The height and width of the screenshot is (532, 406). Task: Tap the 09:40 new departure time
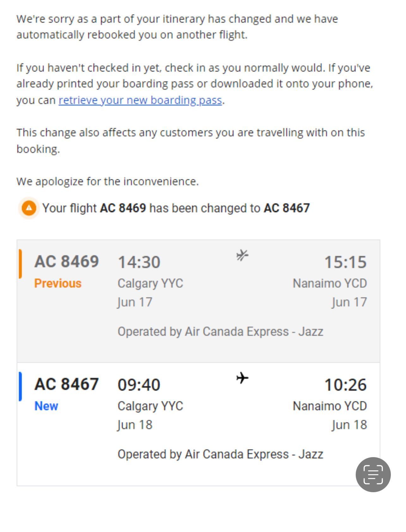point(139,385)
